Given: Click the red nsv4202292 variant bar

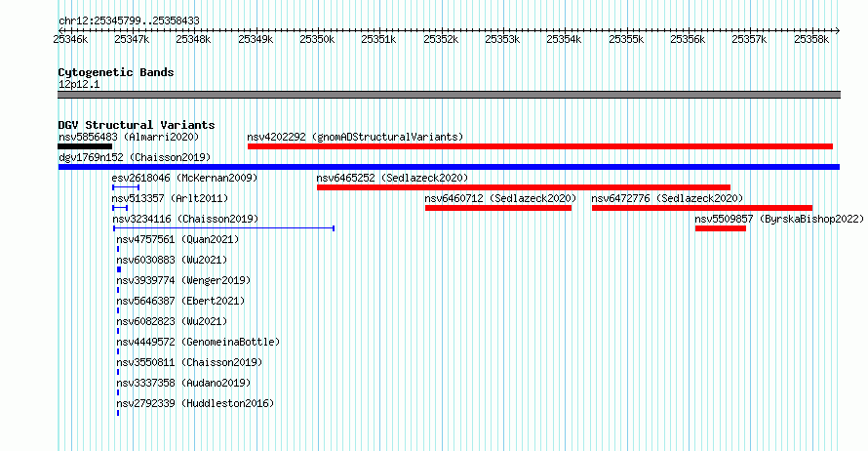Looking at the screenshot, I should pyautogui.click(x=540, y=146).
